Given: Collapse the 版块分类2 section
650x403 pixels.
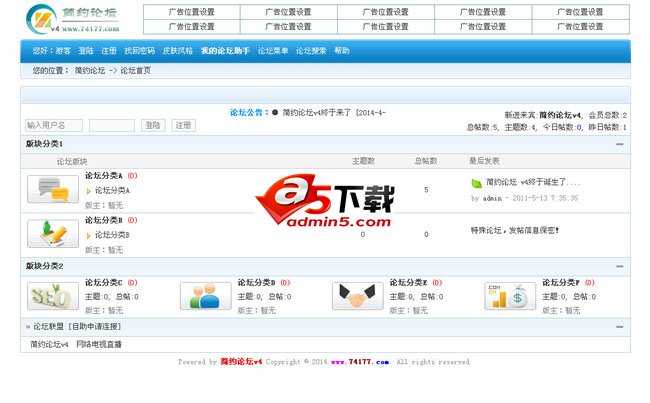Looking at the screenshot, I should pos(620,266).
